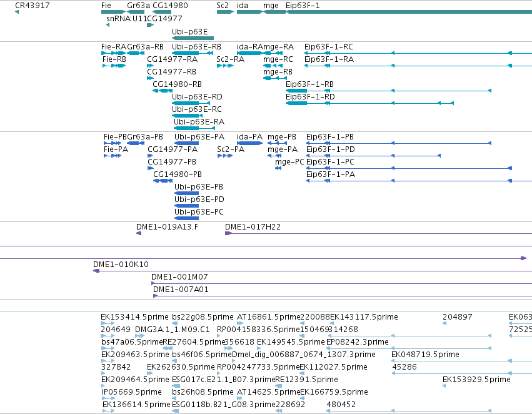Select the bs22g08.5prime EST label
This screenshot has width=532, height=414.
[x=203, y=317]
